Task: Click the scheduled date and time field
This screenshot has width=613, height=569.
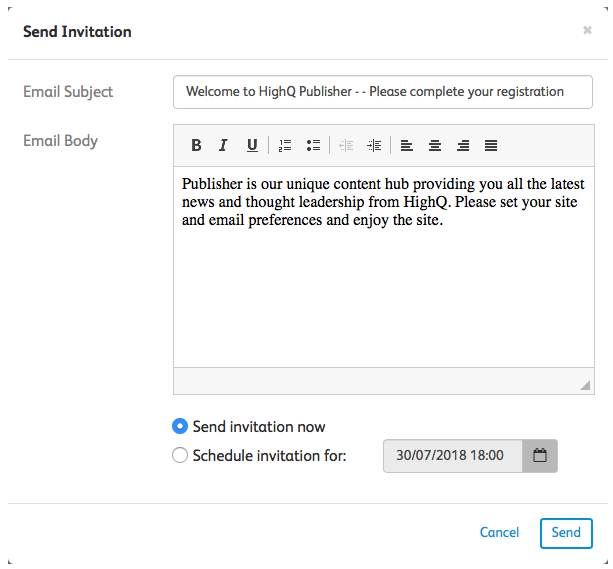Action: [452, 456]
